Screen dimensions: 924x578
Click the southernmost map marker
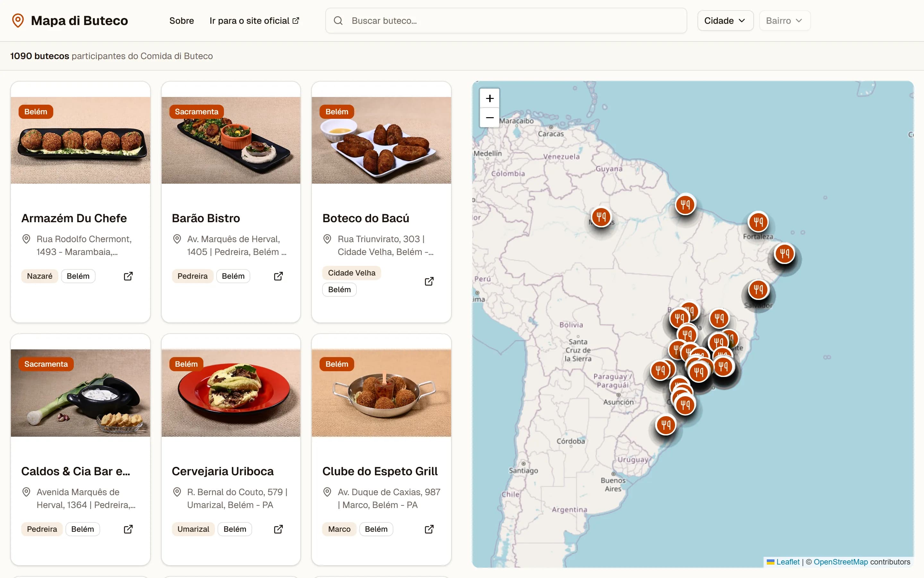pyautogui.click(x=666, y=425)
